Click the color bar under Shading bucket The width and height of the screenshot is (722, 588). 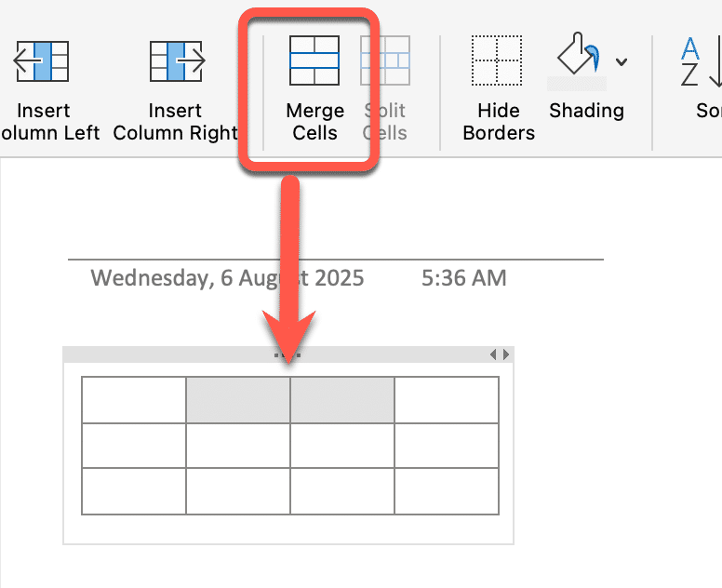pos(577,84)
